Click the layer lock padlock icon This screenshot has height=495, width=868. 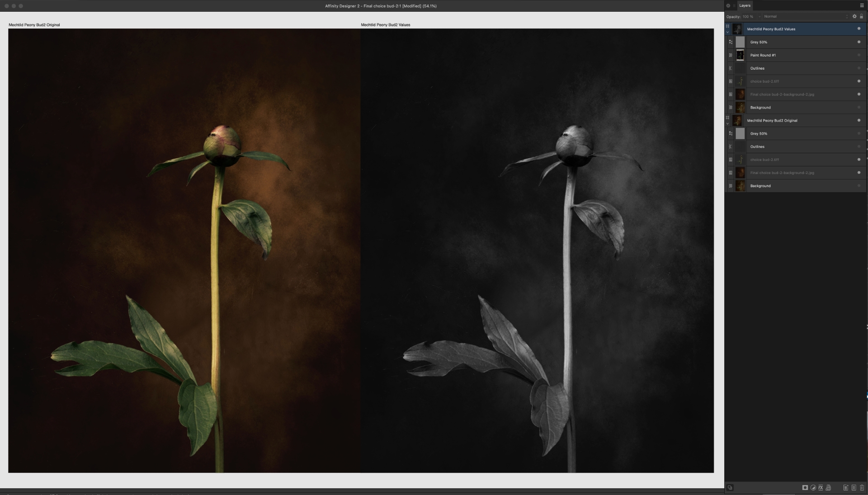point(861,16)
